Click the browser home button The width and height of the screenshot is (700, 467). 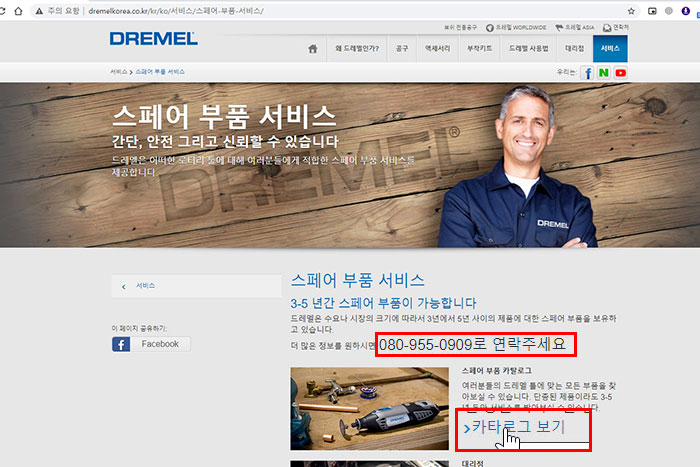click(18, 11)
